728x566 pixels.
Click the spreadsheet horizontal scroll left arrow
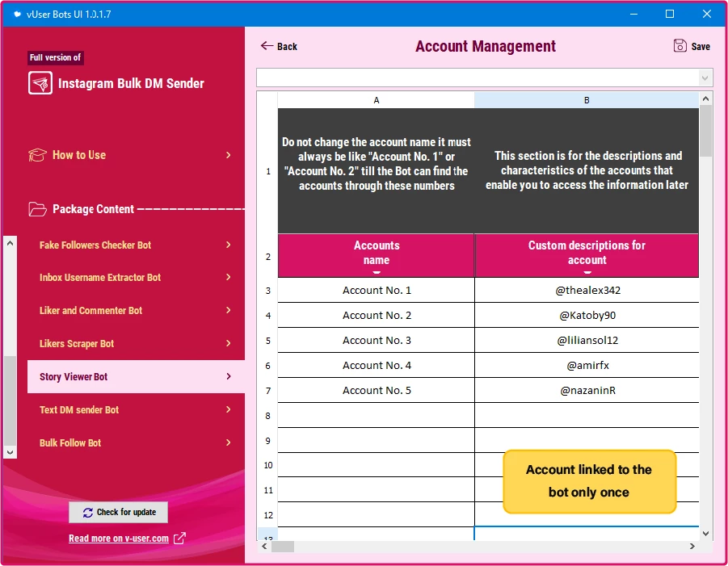point(264,547)
